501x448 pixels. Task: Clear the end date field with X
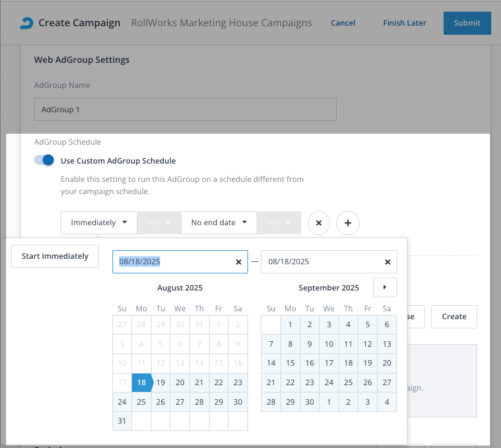[x=387, y=262]
